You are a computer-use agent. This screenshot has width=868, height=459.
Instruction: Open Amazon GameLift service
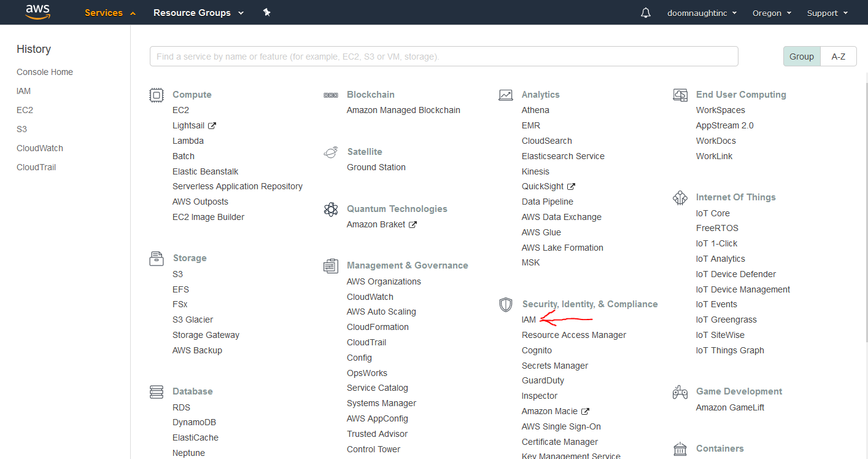730,407
